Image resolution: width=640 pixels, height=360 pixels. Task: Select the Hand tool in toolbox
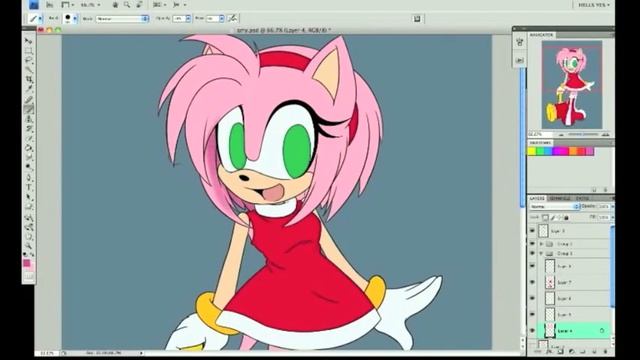point(29,236)
